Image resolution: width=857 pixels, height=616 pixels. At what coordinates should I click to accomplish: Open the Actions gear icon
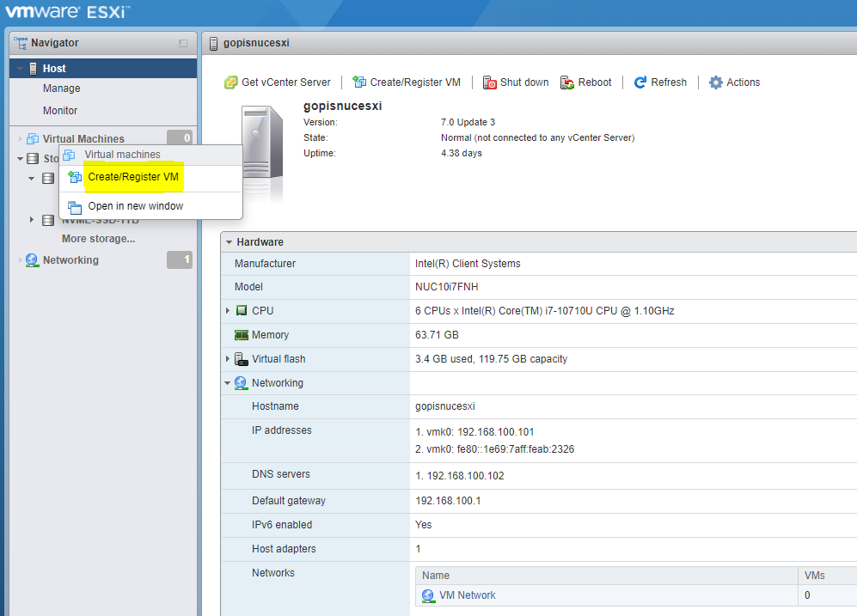pyautogui.click(x=715, y=82)
